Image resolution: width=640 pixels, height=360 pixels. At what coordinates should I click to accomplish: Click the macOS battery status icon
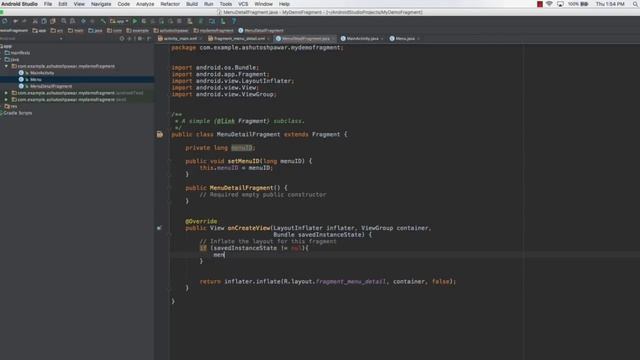pos(584,4)
